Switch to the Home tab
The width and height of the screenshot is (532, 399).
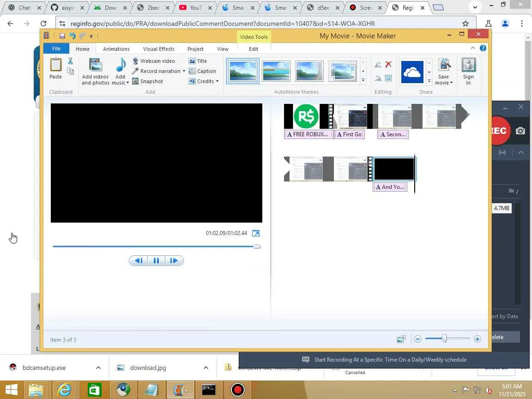click(83, 49)
